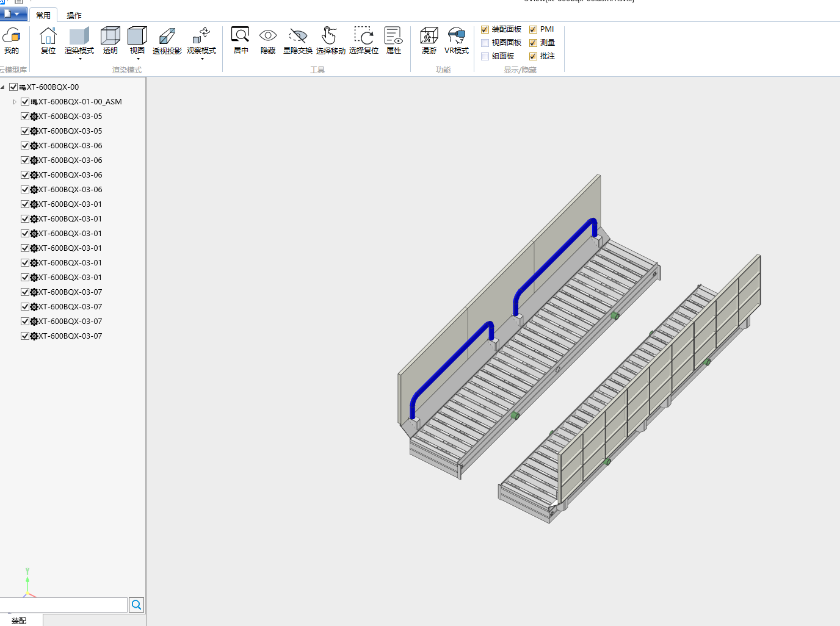Choose the 选择移动 hand tool
Image resolution: width=840 pixels, height=626 pixels.
(x=330, y=35)
